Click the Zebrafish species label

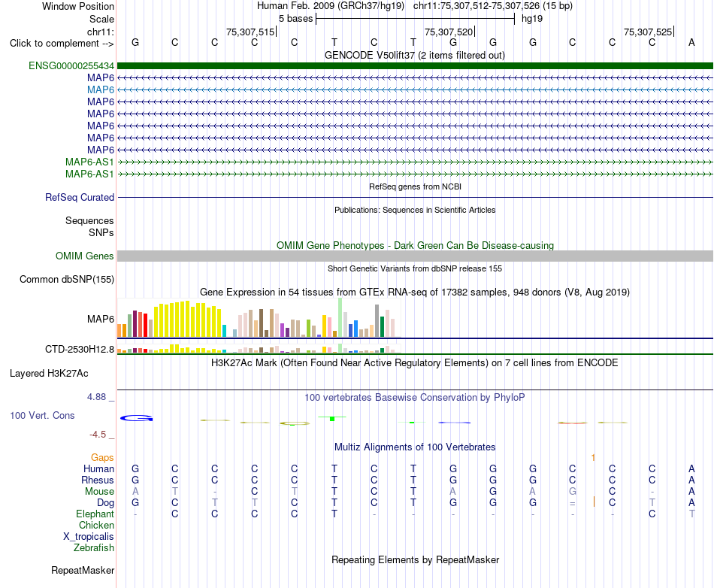[x=94, y=547]
